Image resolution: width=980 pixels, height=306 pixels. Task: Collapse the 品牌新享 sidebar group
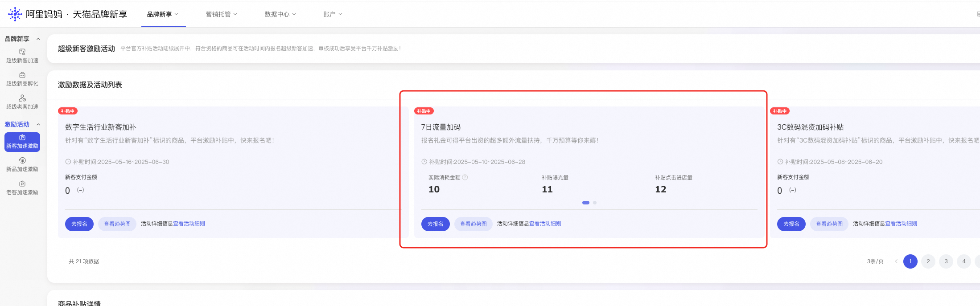[x=38, y=39]
